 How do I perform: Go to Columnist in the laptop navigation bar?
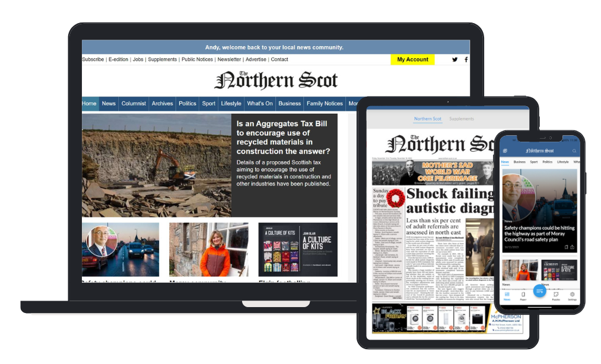click(x=133, y=104)
